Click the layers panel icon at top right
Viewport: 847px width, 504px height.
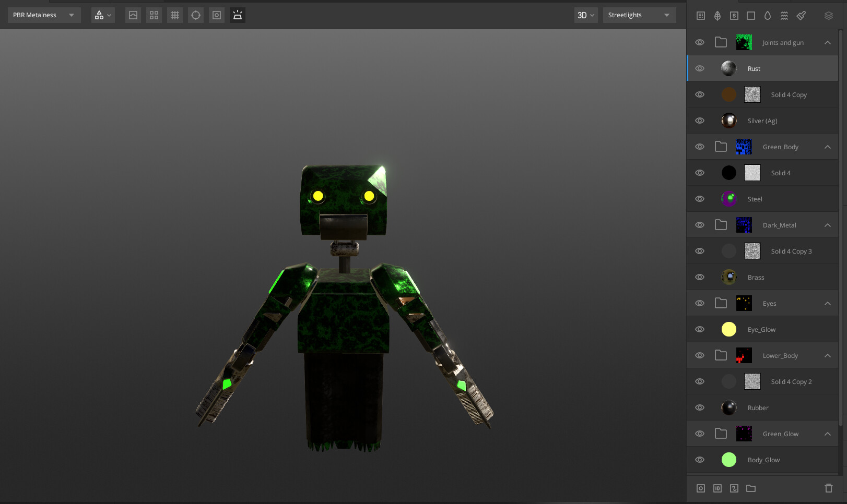829,15
